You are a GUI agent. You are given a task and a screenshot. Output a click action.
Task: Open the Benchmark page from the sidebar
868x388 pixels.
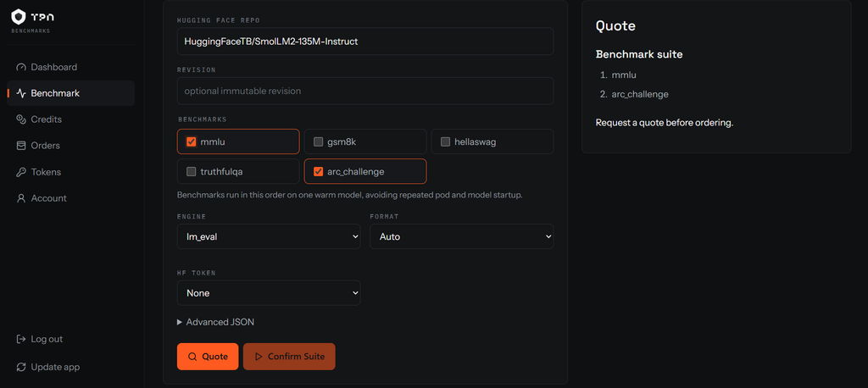(71, 93)
